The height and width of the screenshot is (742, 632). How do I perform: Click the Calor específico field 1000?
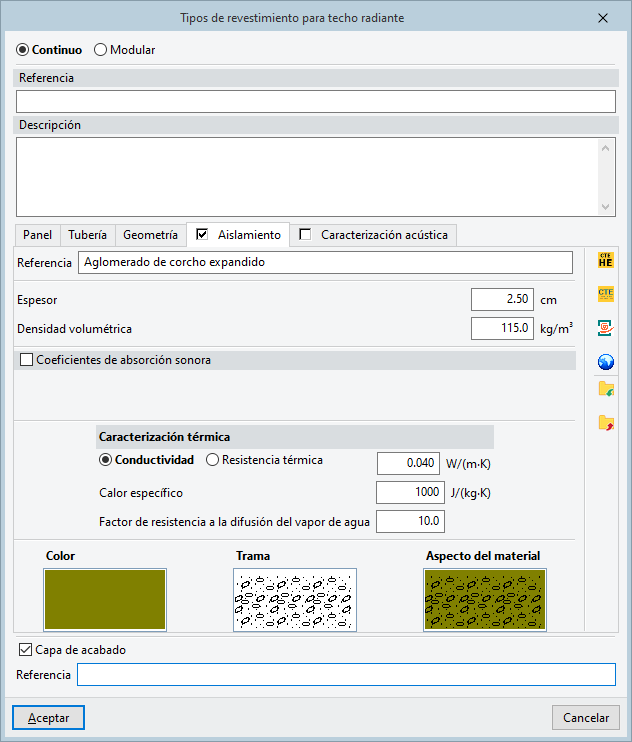click(410, 493)
